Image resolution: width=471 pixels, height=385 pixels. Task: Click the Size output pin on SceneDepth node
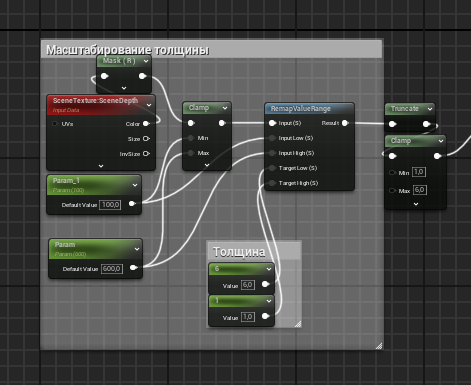(x=146, y=139)
